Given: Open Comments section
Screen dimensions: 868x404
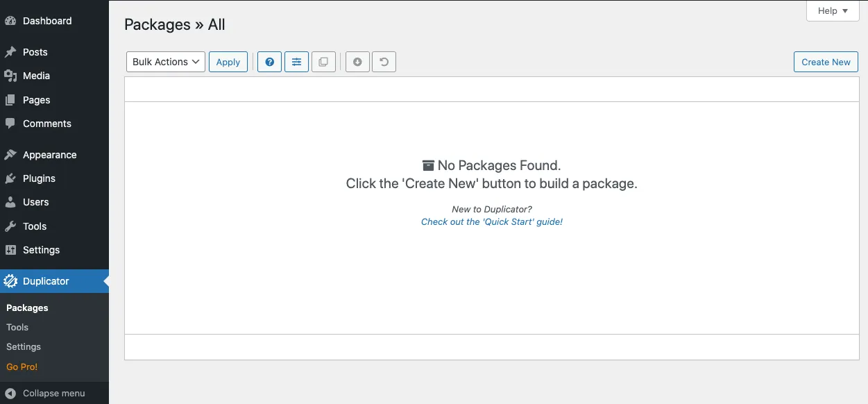Looking at the screenshot, I should [x=54, y=124].
